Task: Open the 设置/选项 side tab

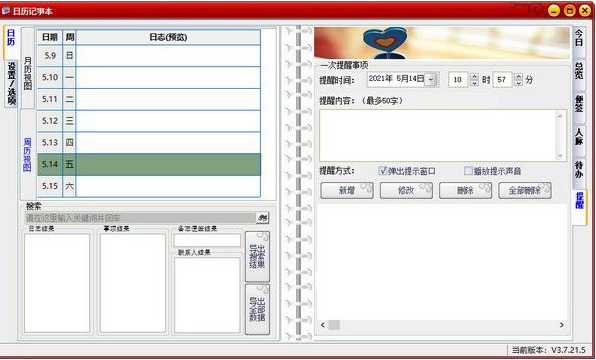Action: [x=12, y=84]
